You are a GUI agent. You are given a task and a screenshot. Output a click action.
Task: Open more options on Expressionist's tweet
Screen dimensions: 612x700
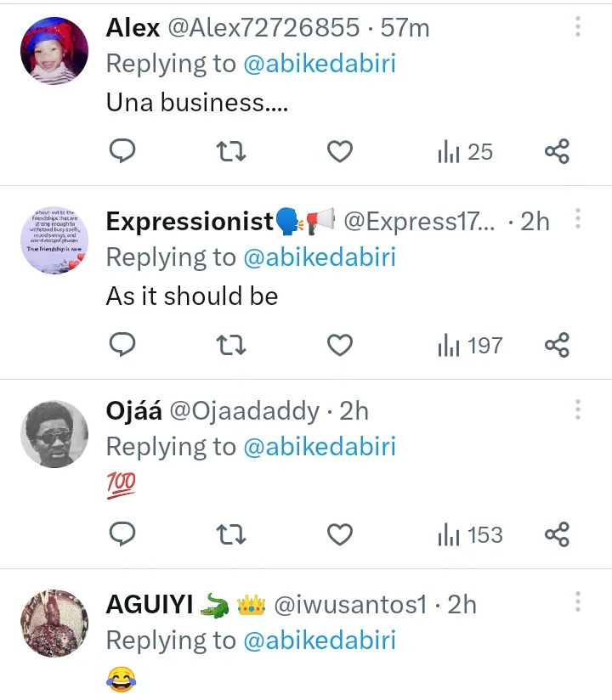pyautogui.click(x=578, y=221)
